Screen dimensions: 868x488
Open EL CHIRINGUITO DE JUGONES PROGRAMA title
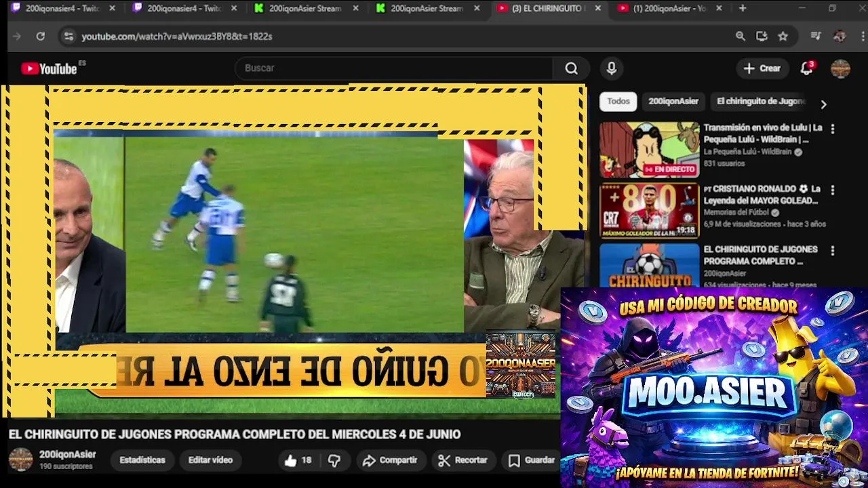click(x=760, y=256)
